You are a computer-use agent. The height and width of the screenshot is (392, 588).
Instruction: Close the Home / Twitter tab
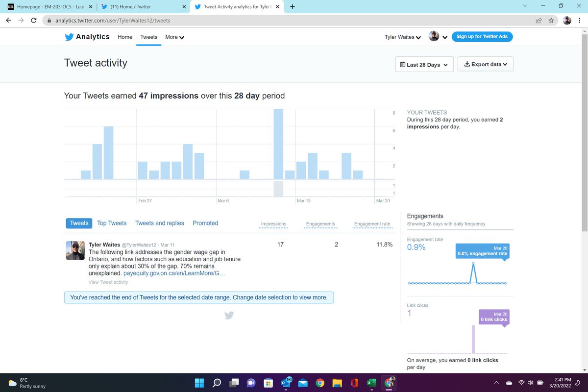click(184, 7)
